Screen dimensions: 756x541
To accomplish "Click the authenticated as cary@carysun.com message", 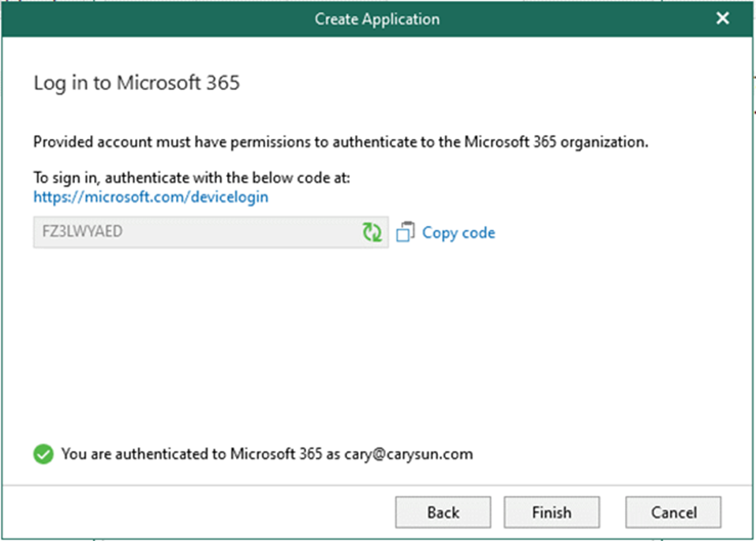I will click(x=267, y=454).
